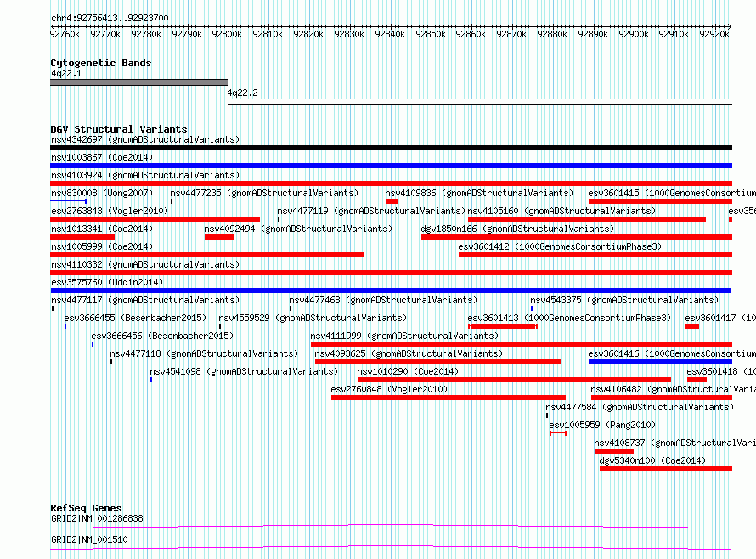Click nsv4541098 variant label

coord(244,371)
